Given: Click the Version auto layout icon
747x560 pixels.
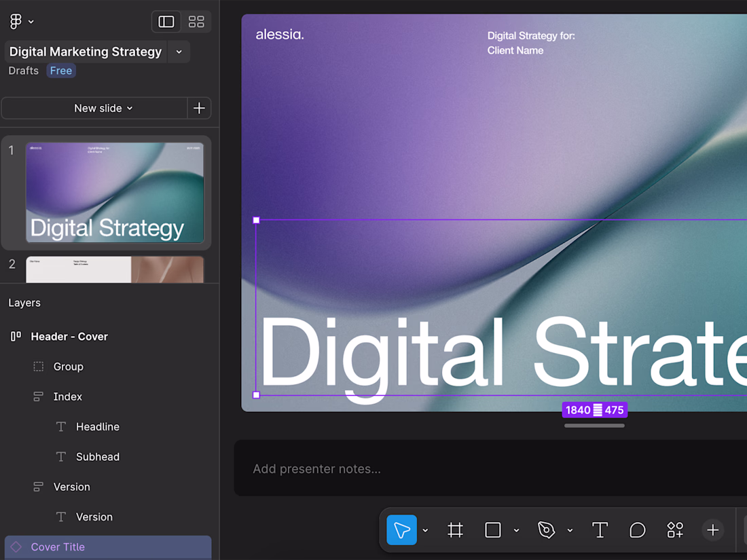Looking at the screenshot, I should click(39, 487).
